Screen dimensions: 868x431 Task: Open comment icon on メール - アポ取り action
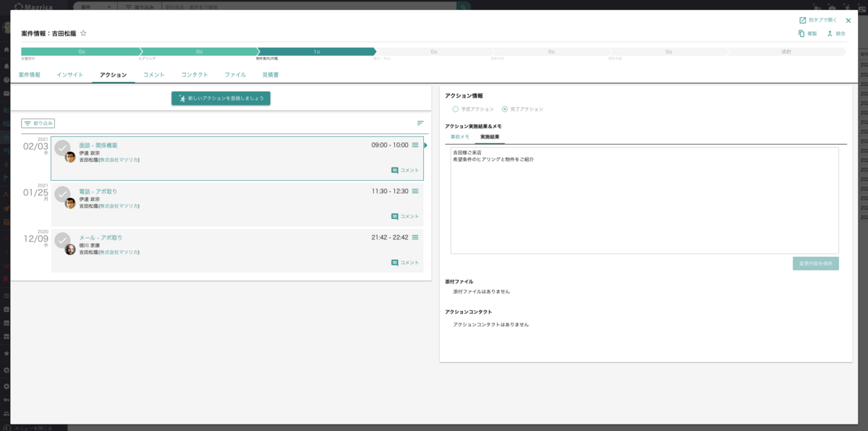[x=395, y=263]
